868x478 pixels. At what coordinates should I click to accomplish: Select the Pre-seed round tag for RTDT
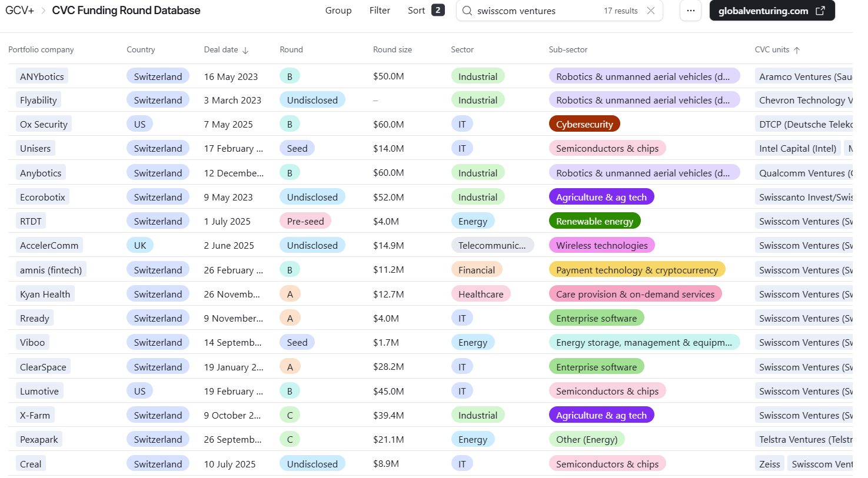coord(305,221)
